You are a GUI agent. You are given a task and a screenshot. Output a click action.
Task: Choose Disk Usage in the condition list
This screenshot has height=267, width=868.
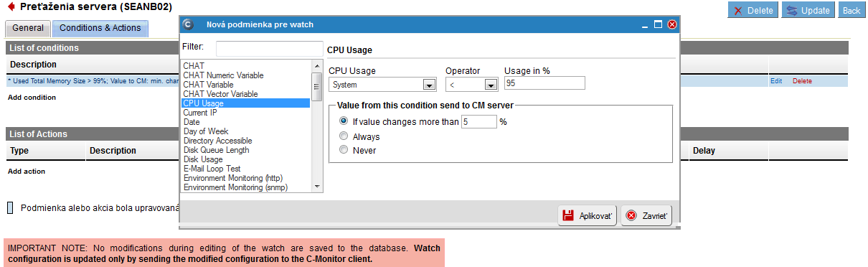[x=202, y=159]
